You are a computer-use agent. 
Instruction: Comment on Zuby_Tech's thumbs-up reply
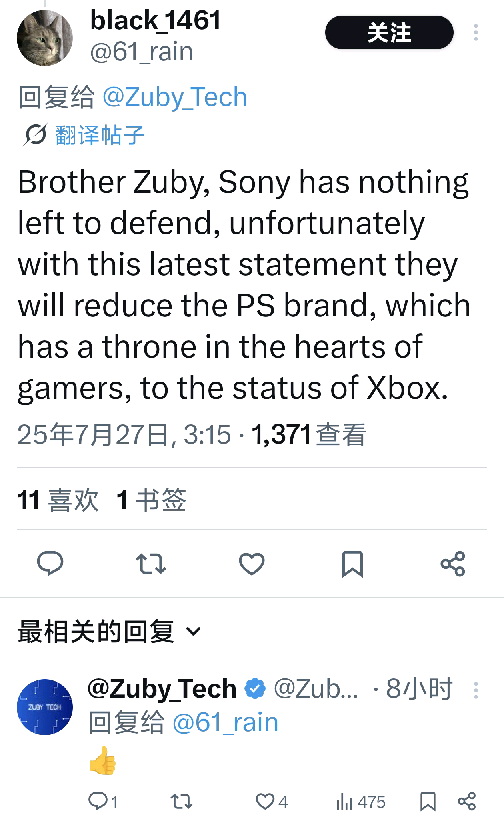(97, 802)
